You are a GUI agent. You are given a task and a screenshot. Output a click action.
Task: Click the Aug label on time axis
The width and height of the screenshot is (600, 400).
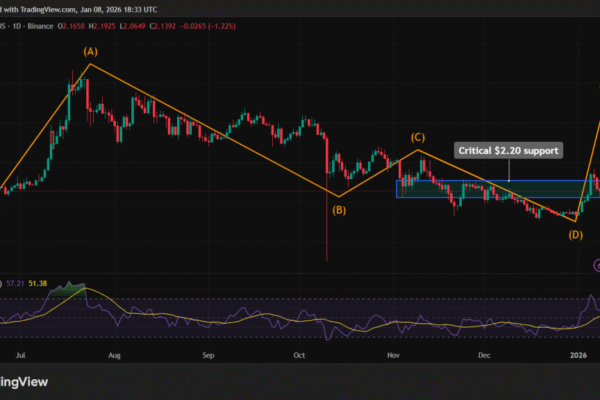(116, 354)
